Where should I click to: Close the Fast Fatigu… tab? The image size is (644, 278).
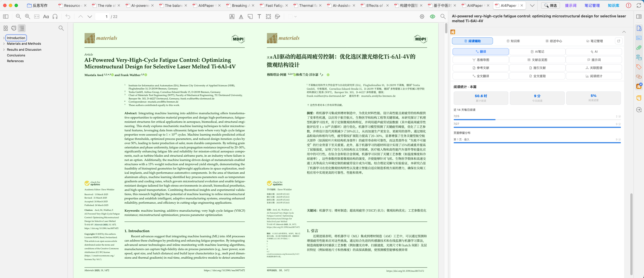(x=287, y=5)
